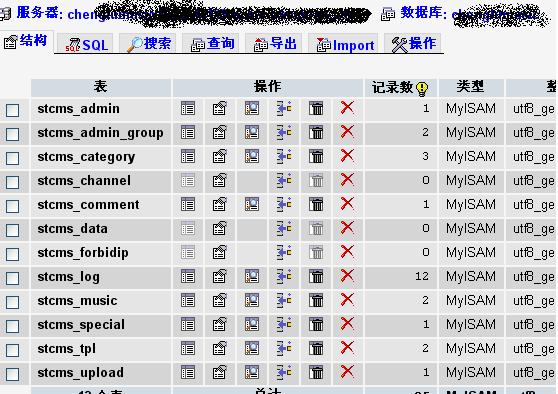
Task: Drop the stcms_admin table
Action: coord(347,107)
